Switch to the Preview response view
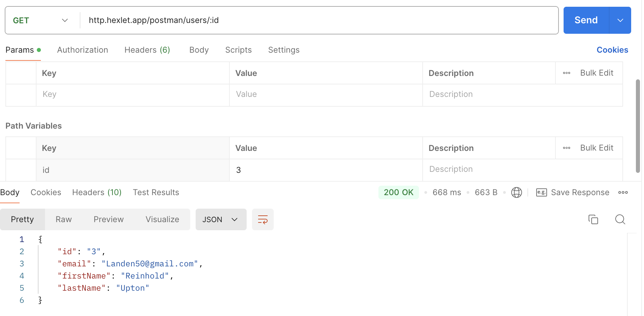This screenshot has height=316, width=644. pos(108,219)
